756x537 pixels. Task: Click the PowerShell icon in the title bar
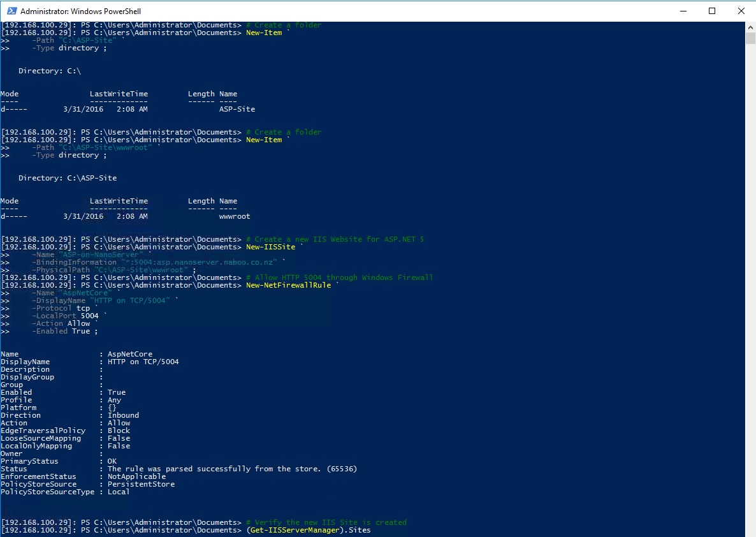[x=11, y=11]
